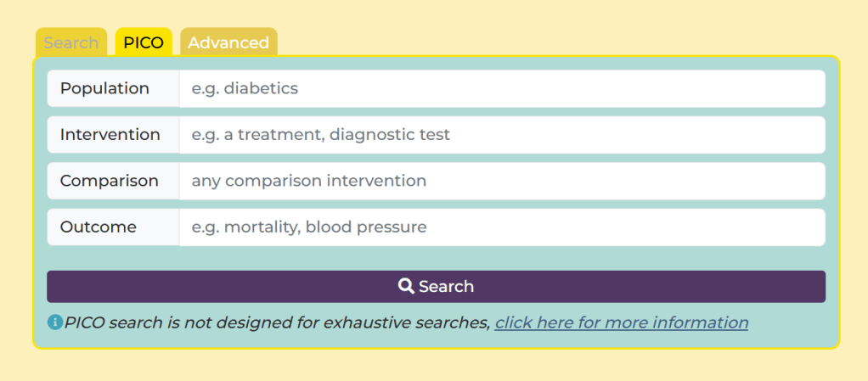
Task: Place cursor in the Comparison field
Action: pyautogui.click(x=501, y=181)
